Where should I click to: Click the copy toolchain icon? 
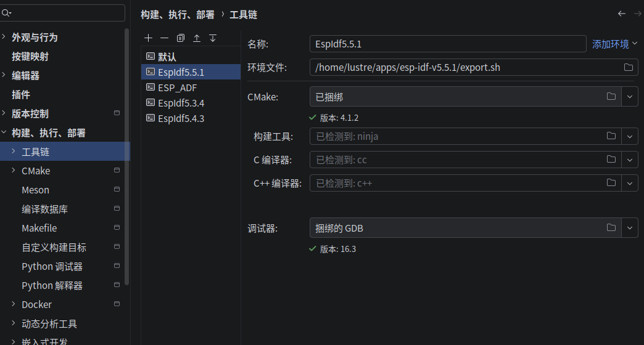(x=180, y=38)
